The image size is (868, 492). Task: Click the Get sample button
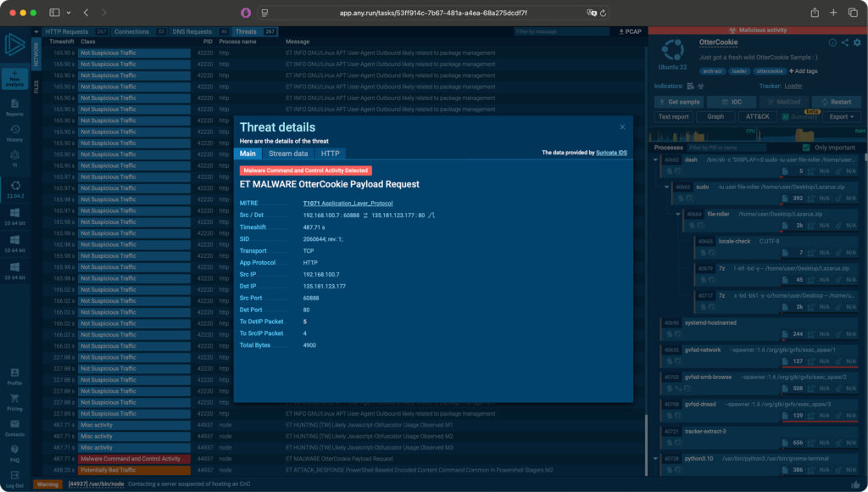(679, 102)
